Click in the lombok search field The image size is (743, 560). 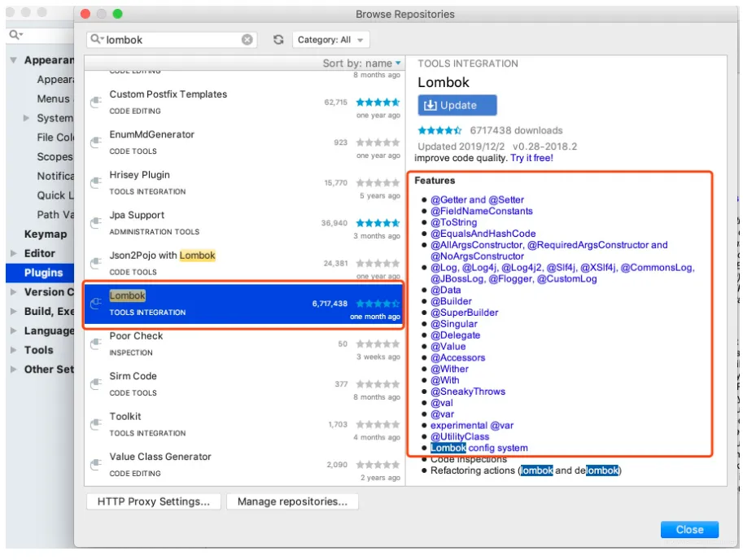point(172,40)
